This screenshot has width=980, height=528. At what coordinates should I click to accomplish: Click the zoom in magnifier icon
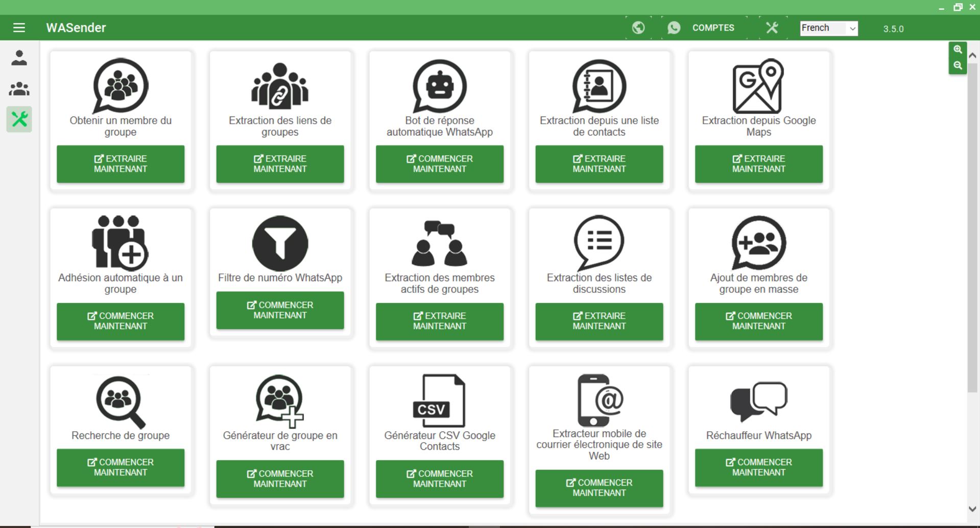click(x=958, y=50)
